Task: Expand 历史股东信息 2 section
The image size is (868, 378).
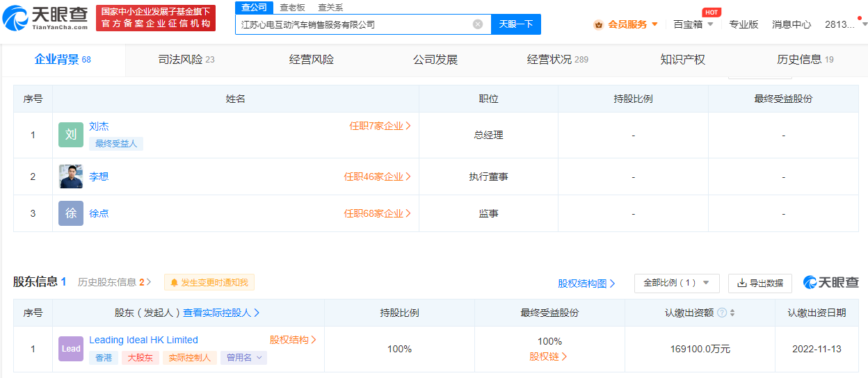Action: point(115,282)
